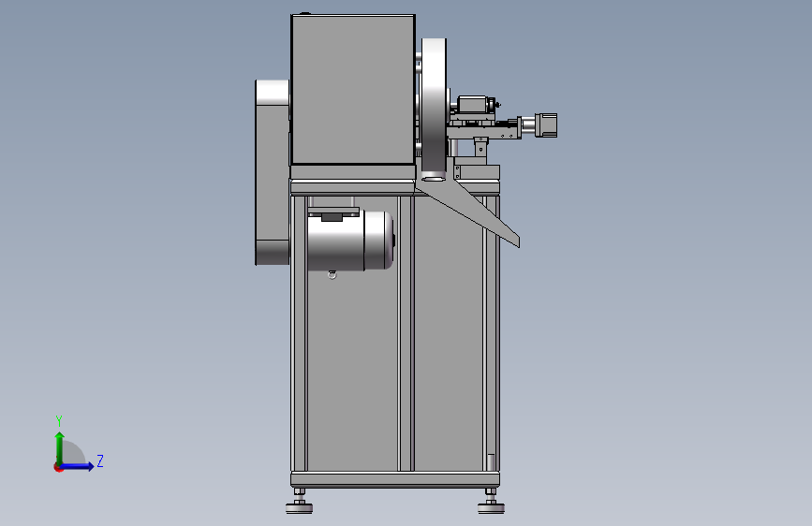
Task: Select the belt guard cover on the machine's left side
Action: pos(272,172)
